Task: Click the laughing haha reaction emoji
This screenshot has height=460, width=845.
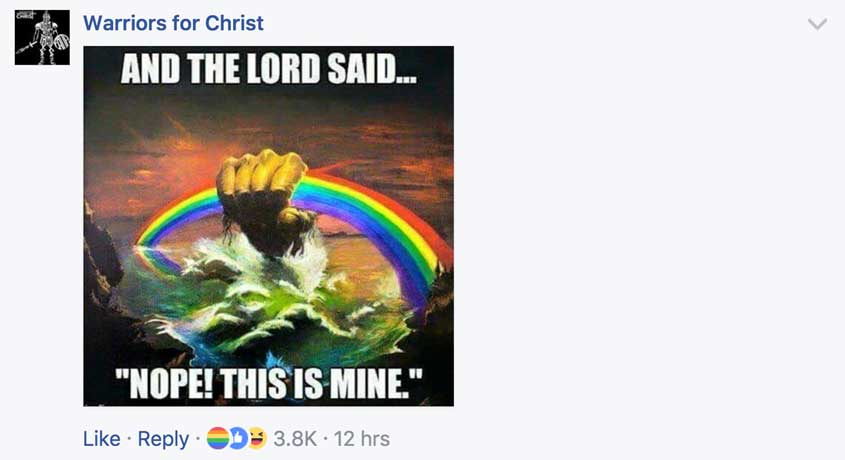Action: [257, 438]
